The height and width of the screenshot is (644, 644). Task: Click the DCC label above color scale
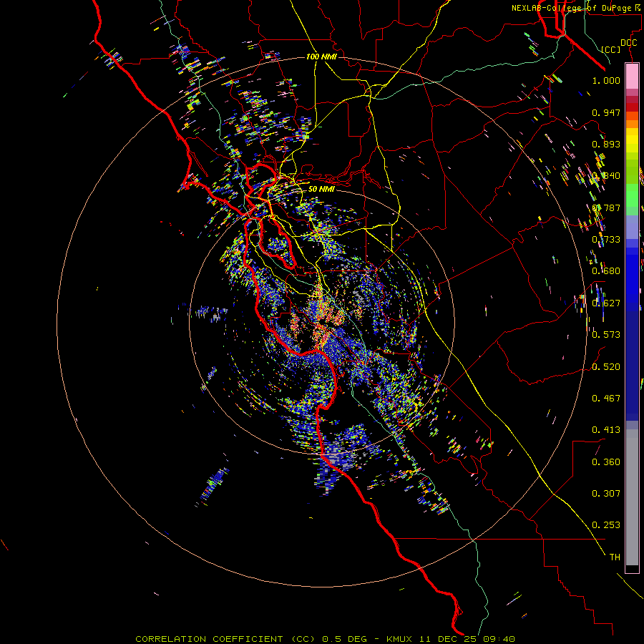pos(628,43)
